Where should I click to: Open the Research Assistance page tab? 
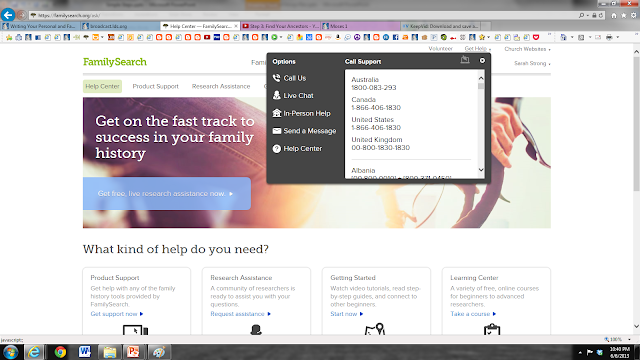tap(221, 86)
